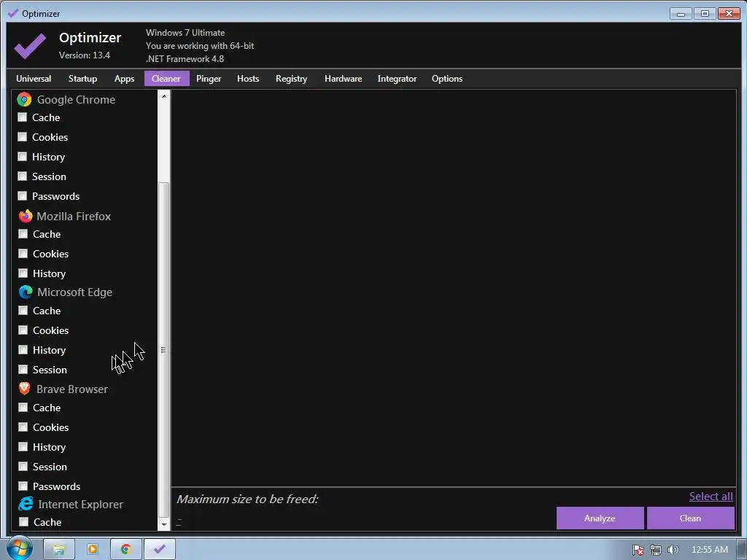Check Microsoft Edge Session
The height and width of the screenshot is (560, 747).
[x=23, y=369]
